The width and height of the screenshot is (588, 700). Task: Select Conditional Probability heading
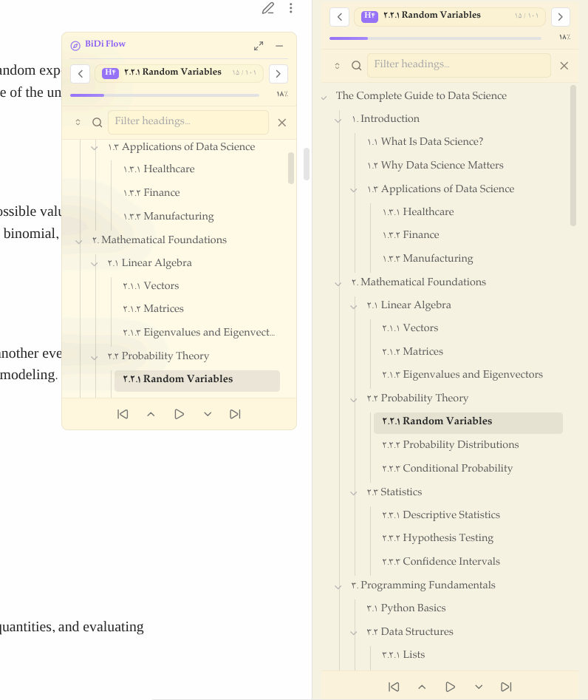[448, 468]
